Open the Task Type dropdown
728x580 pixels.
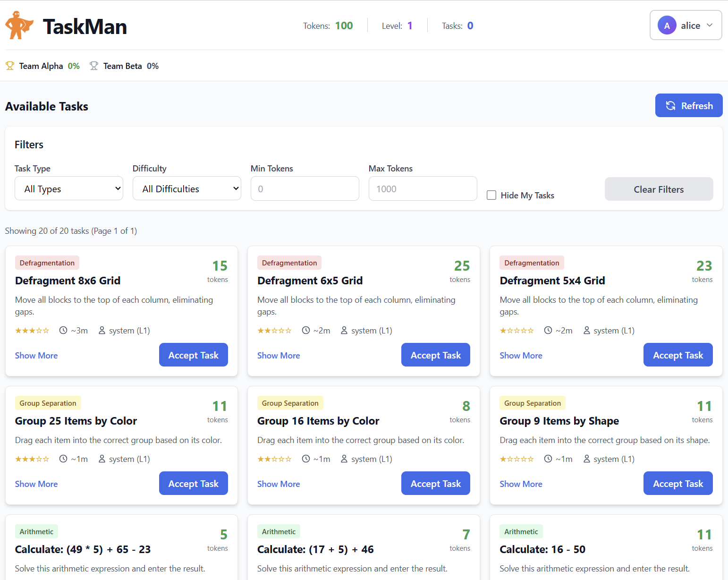69,189
